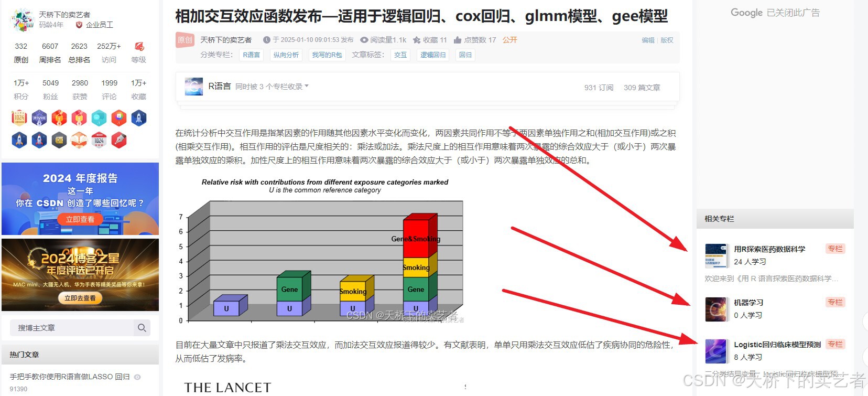Screen dimensions: 868x396
Task: Click the 搜博主文章 search field
Action: (72, 328)
